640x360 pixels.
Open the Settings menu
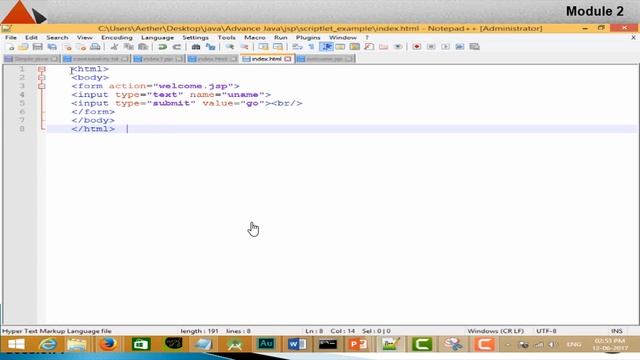point(195,38)
